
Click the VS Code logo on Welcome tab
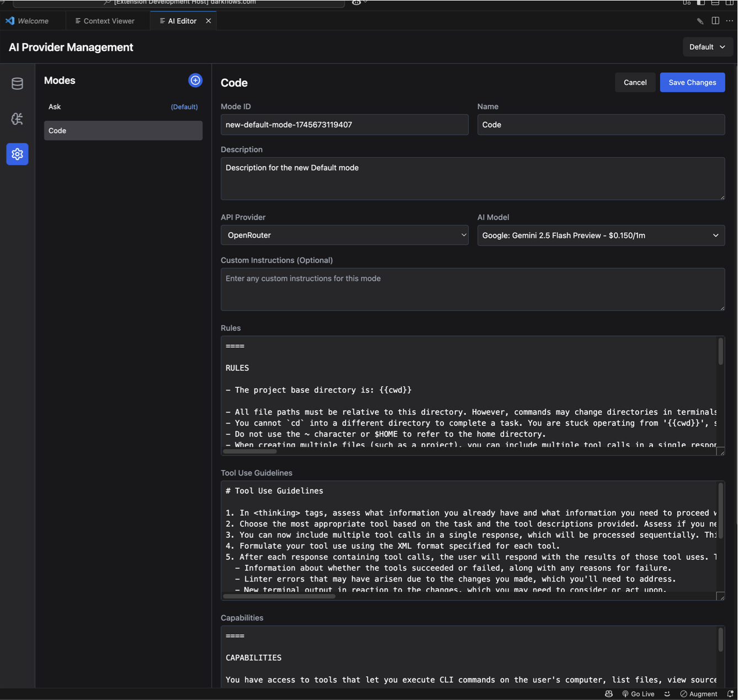[x=10, y=21]
